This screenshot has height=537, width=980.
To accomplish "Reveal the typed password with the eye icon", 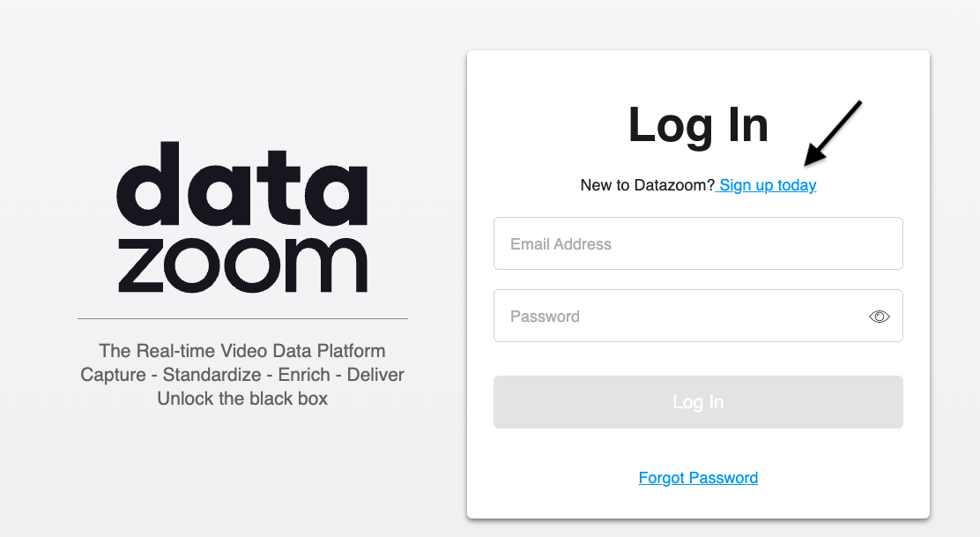I will 879,315.
